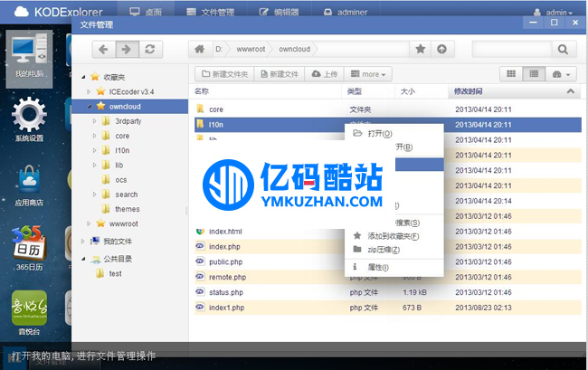This screenshot has height=370, width=588.
Task: Choose zip压缩(Z) in context menu
Action: [394, 250]
